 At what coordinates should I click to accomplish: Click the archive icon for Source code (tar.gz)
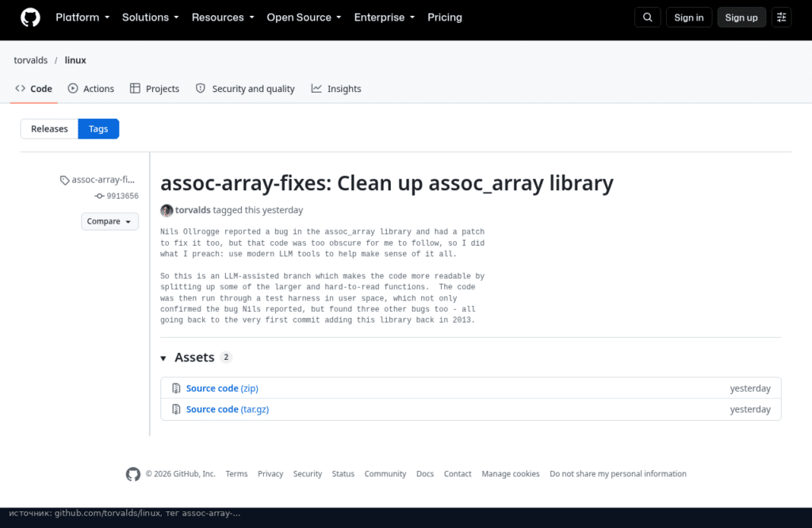pyautogui.click(x=176, y=409)
